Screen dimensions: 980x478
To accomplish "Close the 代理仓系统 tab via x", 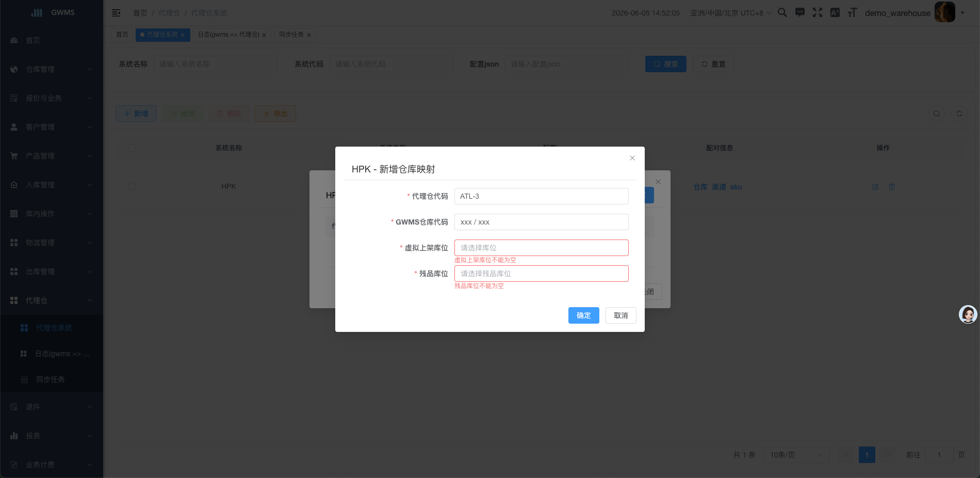I will coord(183,35).
